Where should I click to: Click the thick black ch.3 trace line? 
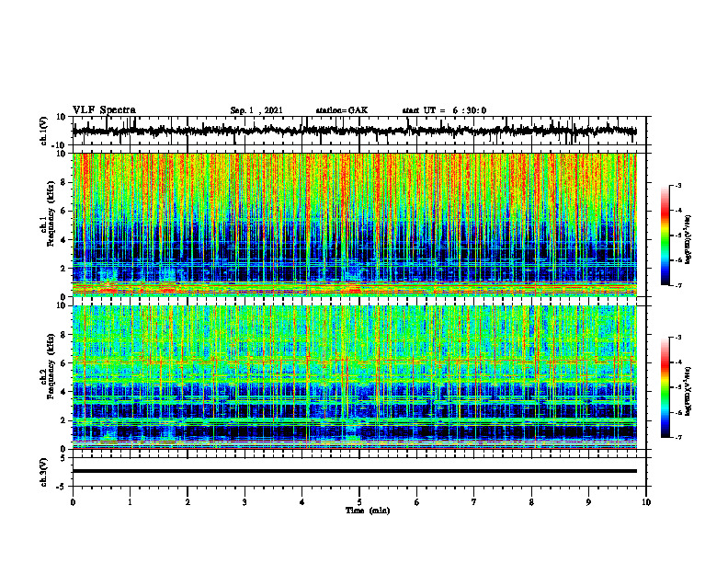pyautogui.click(x=354, y=471)
